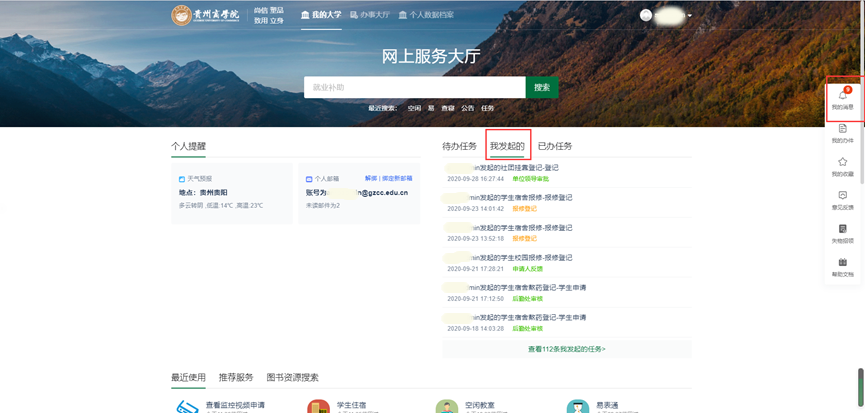The image size is (865, 413).
Task: Switch to 待办任务 tab
Action: pos(460,146)
